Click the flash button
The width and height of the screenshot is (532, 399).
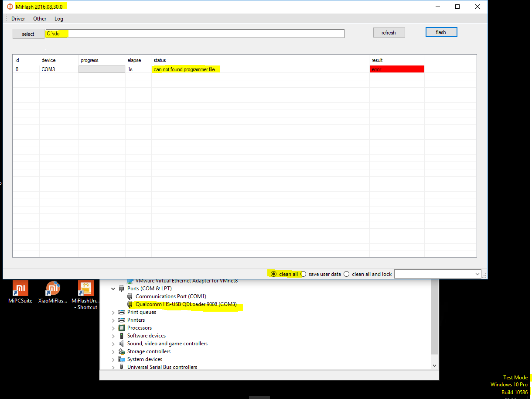click(x=441, y=32)
